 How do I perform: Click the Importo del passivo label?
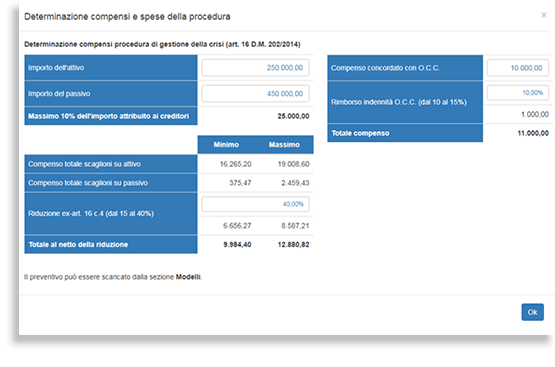pos(59,94)
